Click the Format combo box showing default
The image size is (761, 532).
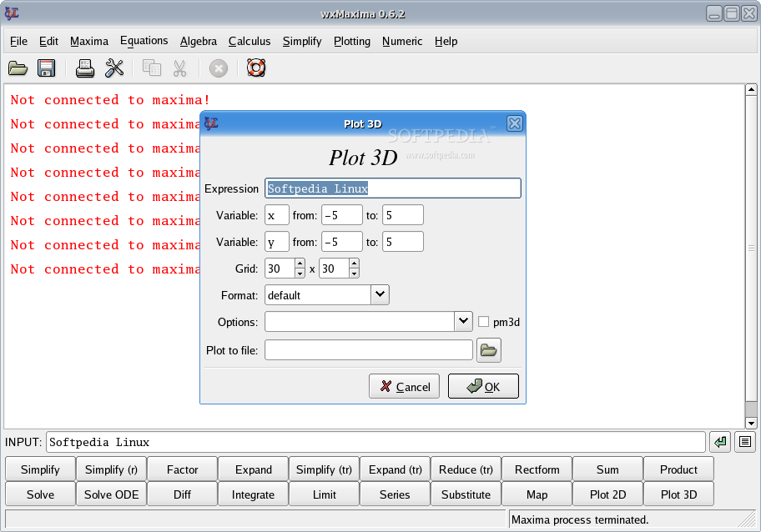pos(326,294)
